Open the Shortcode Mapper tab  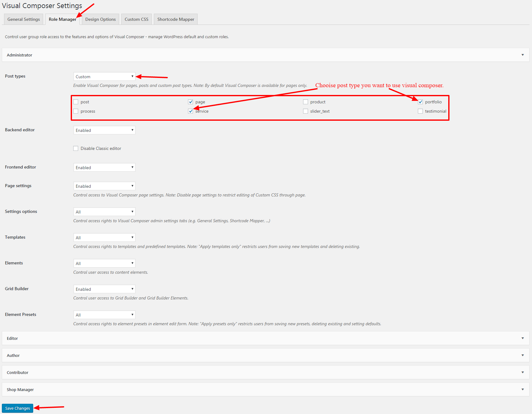pos(176,19)
